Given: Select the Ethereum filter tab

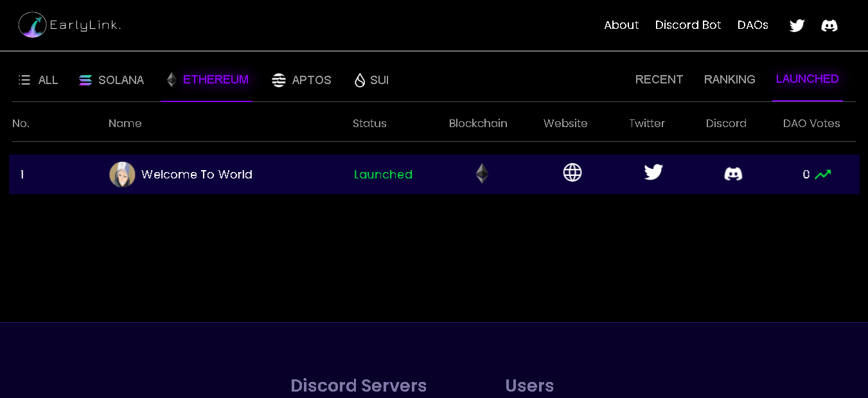Looking at the screenshot, I should coord(207,80).
